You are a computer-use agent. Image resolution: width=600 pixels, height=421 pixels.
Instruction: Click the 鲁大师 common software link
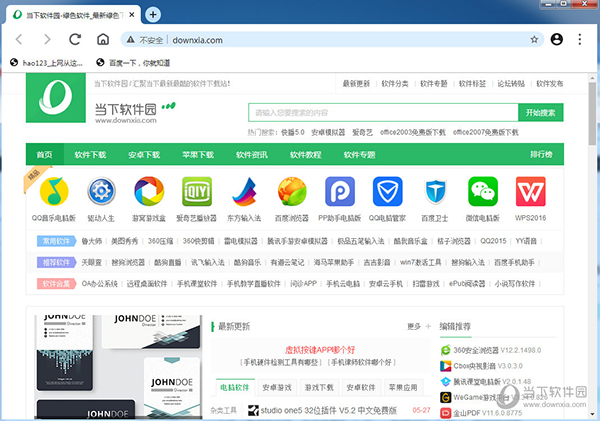tap(92, 241)
